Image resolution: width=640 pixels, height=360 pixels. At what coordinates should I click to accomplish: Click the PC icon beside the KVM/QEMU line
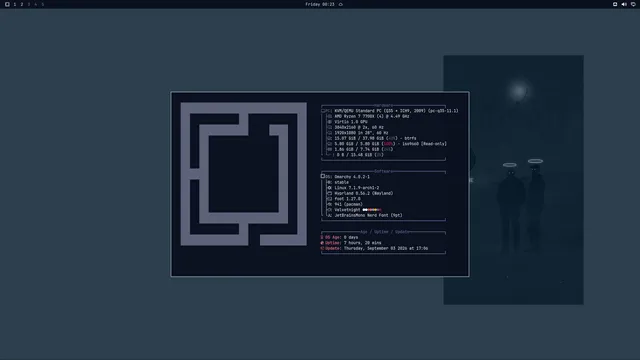pos(323,111)
